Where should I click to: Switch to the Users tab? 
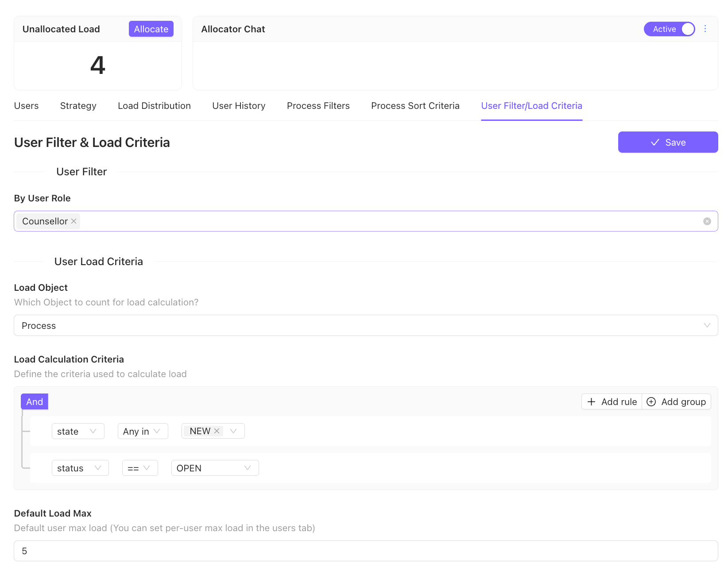click(x=26, y=106)
